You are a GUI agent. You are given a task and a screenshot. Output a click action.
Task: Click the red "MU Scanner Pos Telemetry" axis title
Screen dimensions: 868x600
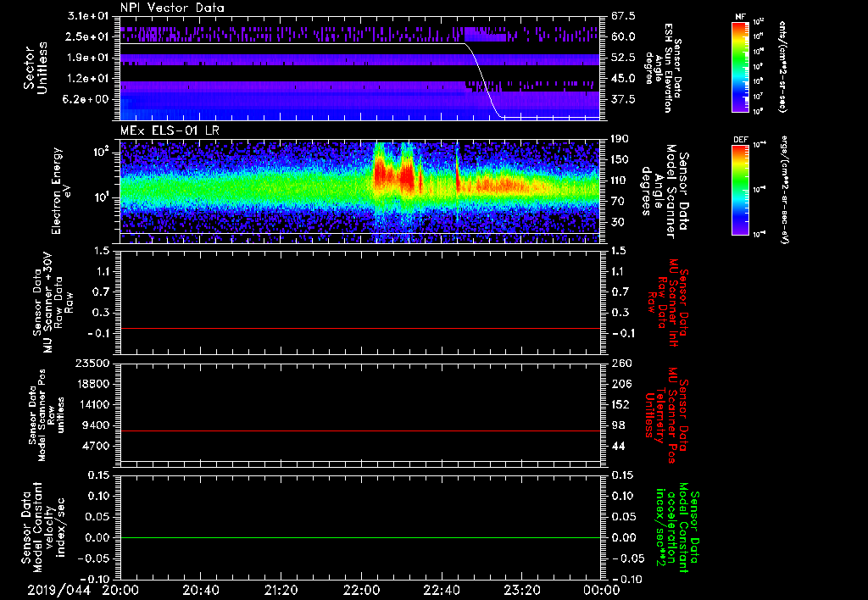[667, 415]
